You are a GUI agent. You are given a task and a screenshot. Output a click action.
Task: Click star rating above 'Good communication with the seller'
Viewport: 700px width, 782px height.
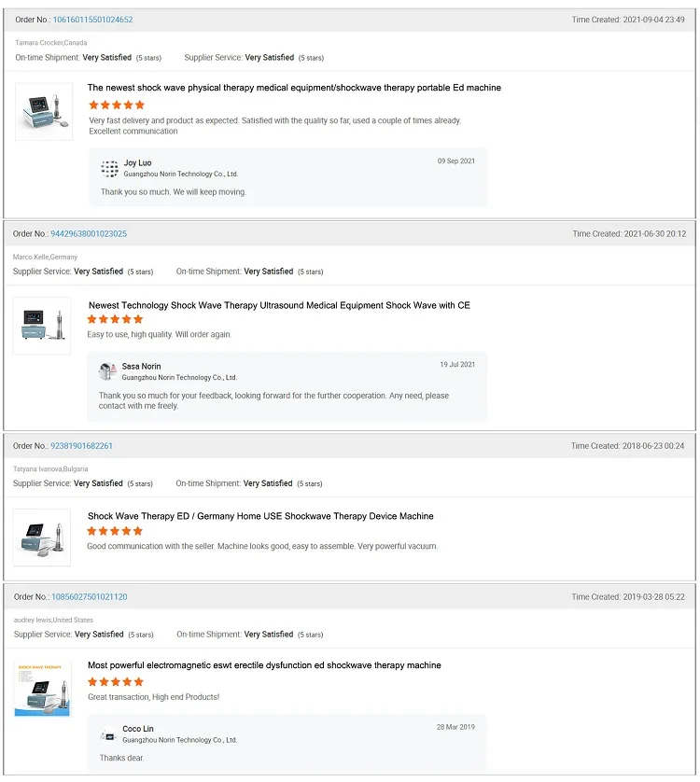[x=115, y=531]
